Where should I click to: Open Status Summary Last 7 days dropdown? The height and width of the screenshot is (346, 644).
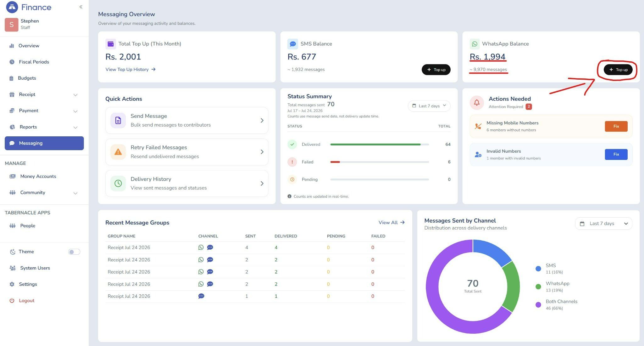point(429,106)
